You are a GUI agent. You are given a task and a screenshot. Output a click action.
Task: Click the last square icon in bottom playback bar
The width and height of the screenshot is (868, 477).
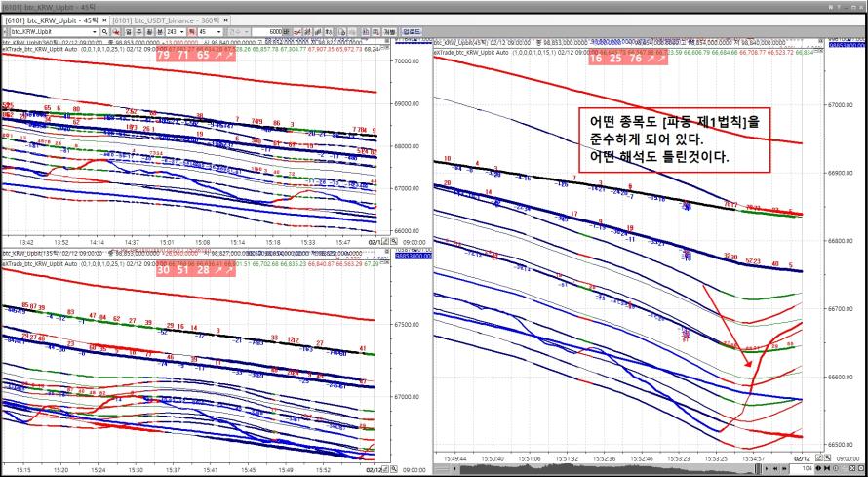pos(861,468)
